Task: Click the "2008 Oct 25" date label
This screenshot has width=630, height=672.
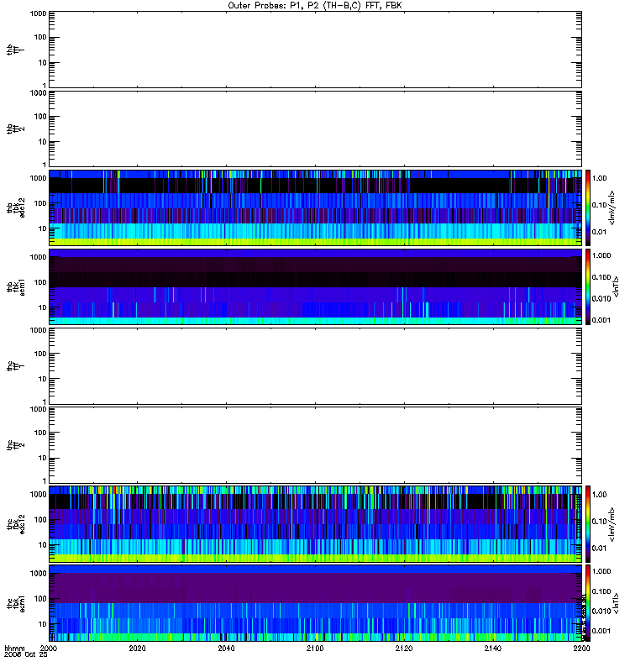Action: (26, 655)
